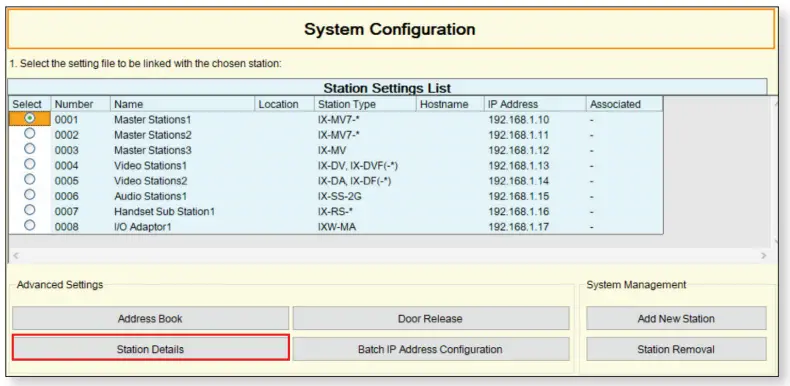Click the Station Removal button
The width and height of the screenshot is (790, 386).
click(x=676, y=349)
